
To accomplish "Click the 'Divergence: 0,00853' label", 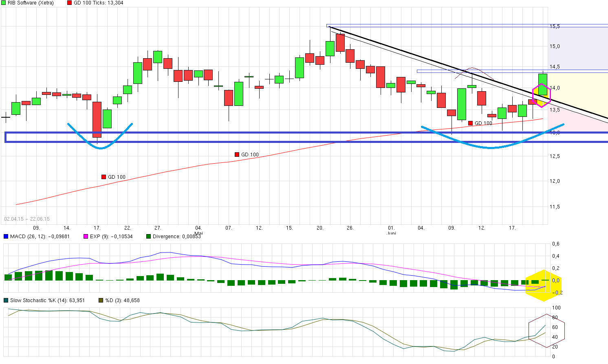I will tap(177, 236).
